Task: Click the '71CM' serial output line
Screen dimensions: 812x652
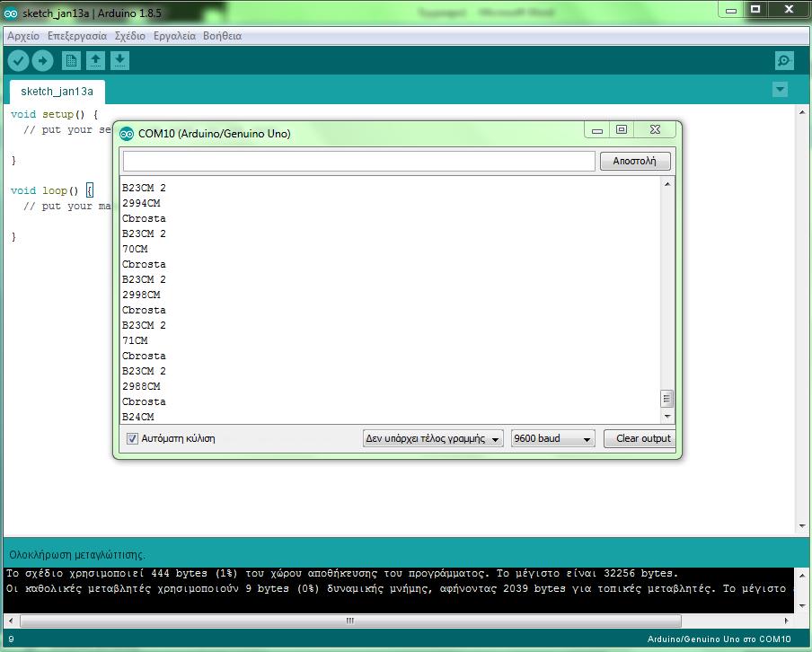Action: click(135, 340)
